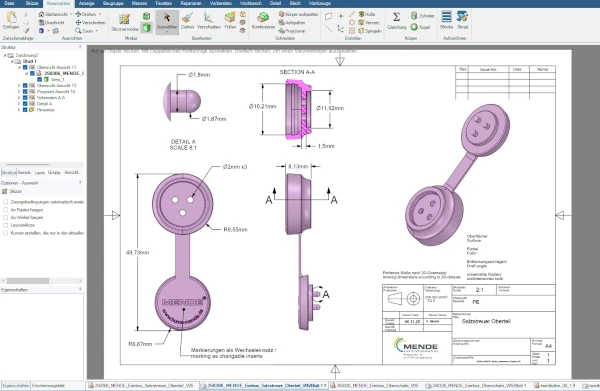Image resolution: width=600 pixels, height=391 pixels.
Task: Enable the Layoutskizze checkbox
Action: pos(5,225)
